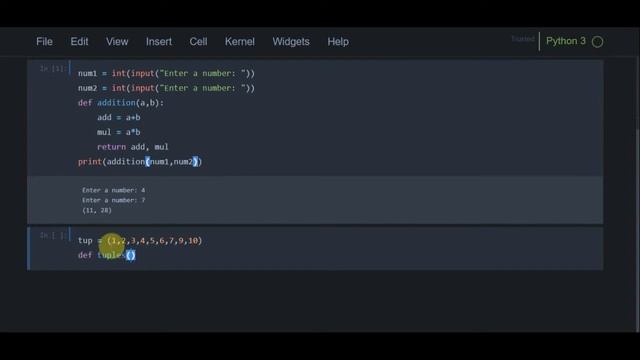Viewport: 640px width, 360px height.
Task: Click the notebook vertical scrollbar
Action: pyautogui.click(x=638, y=231)
